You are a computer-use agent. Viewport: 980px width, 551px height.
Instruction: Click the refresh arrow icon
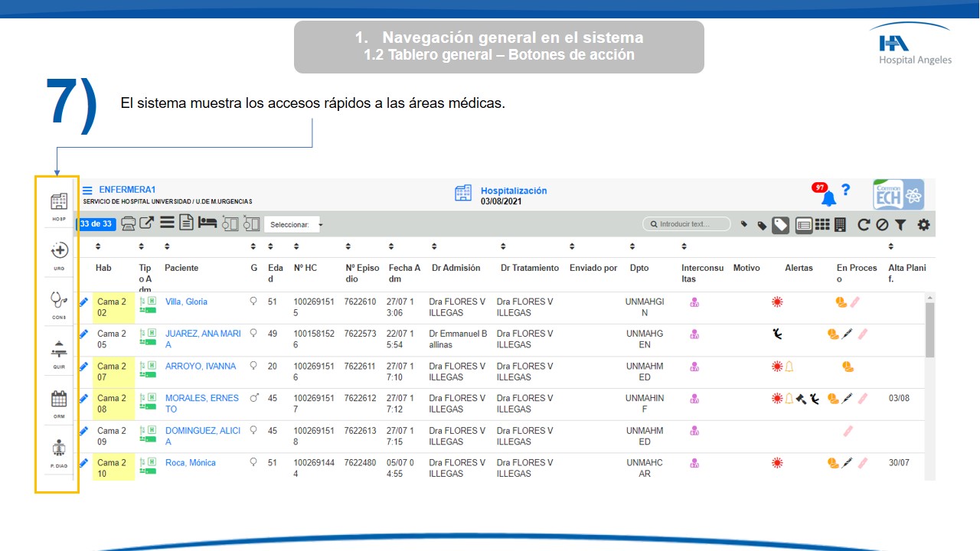pyautogui.click(x=864, y=224)
